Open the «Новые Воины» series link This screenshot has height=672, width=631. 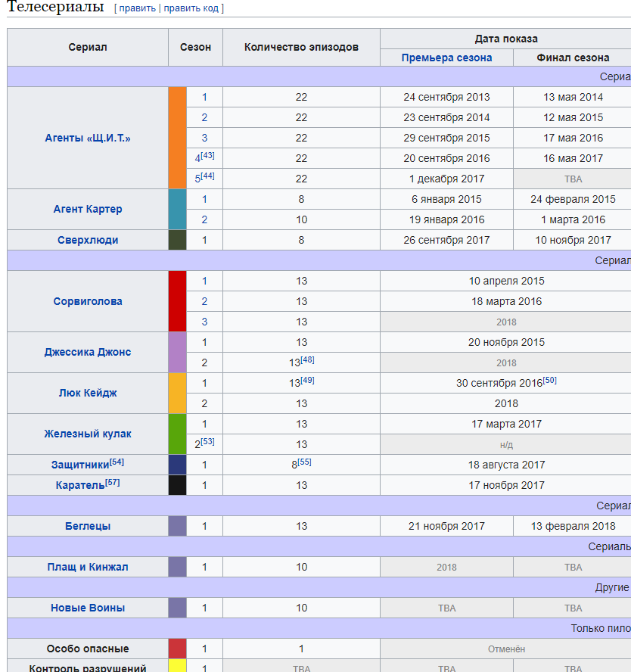click(88, 608)
